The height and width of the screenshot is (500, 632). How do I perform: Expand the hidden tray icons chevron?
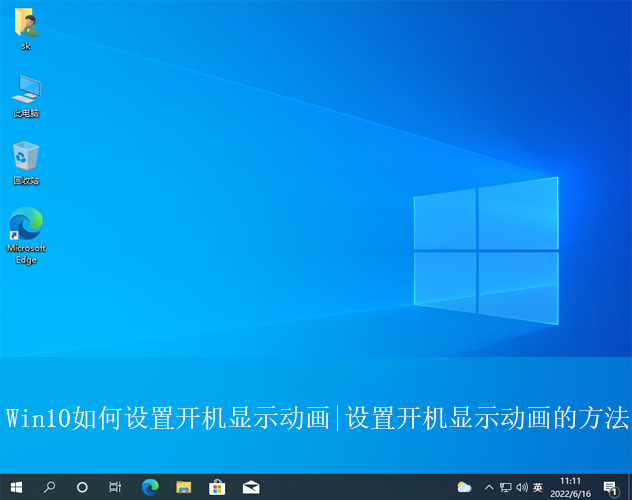click(x=489, y=487)
